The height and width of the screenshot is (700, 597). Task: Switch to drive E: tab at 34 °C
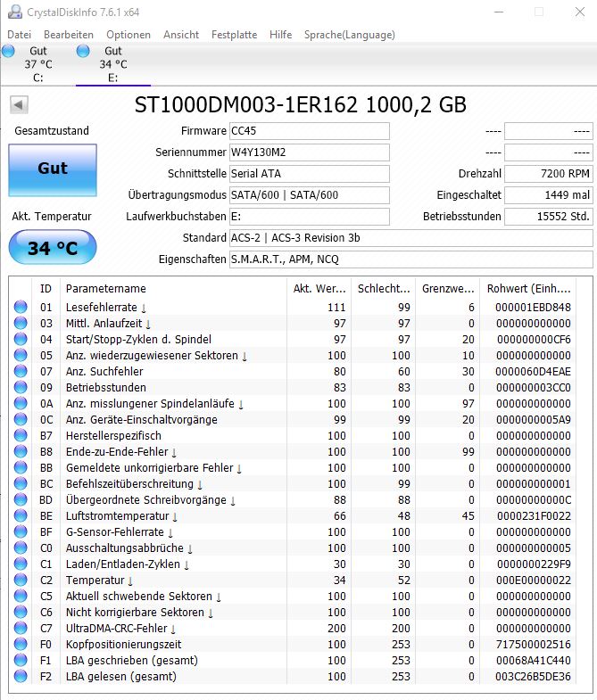pos(113,64)
